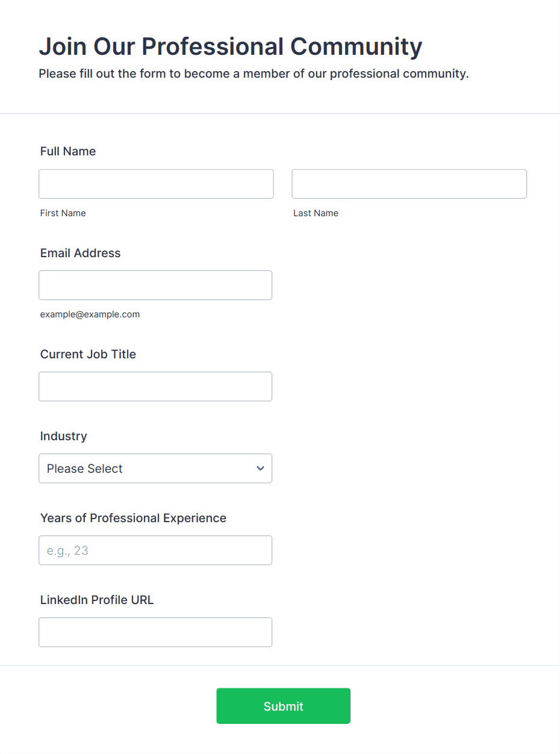Image resolution: width=560 pixels, height=754 pixels.
Task: Click the 'Full Name' label
Action: pos(68,151)
